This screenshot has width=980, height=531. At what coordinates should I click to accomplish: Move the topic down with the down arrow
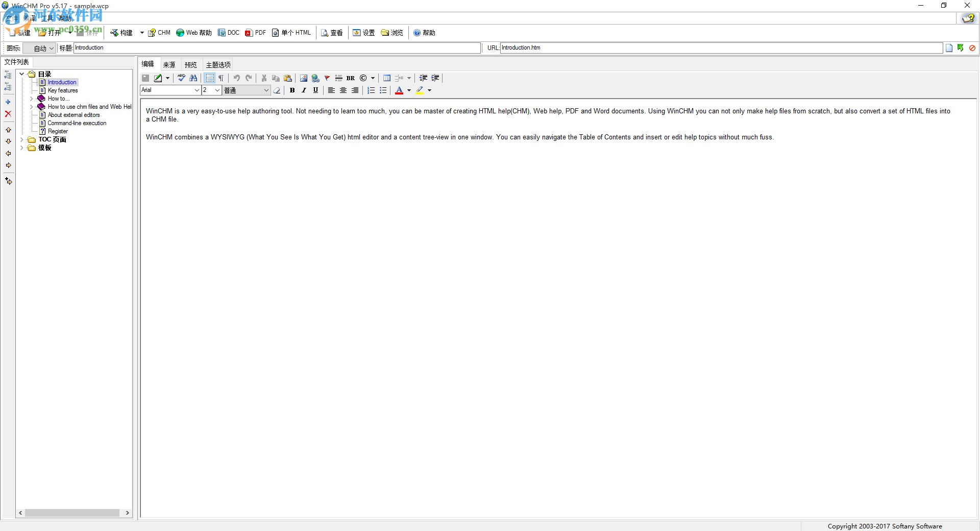(8, 141)
